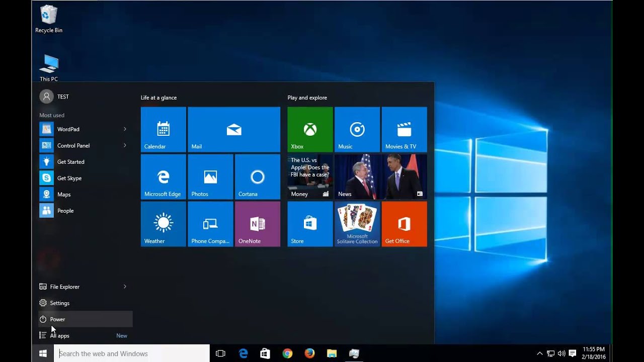This screenshot has height=362, width=644.
Task: Expand Control Panel jump list arrow
Action: (125, 145)
